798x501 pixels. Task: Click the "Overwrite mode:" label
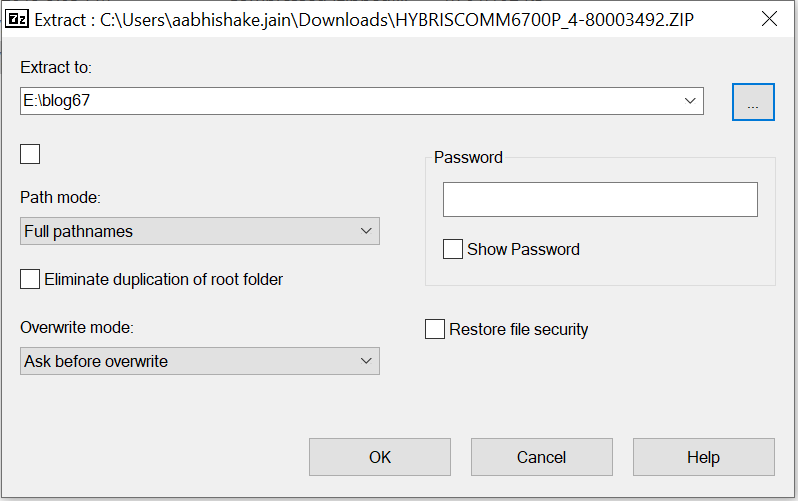(x=79, y=327)
